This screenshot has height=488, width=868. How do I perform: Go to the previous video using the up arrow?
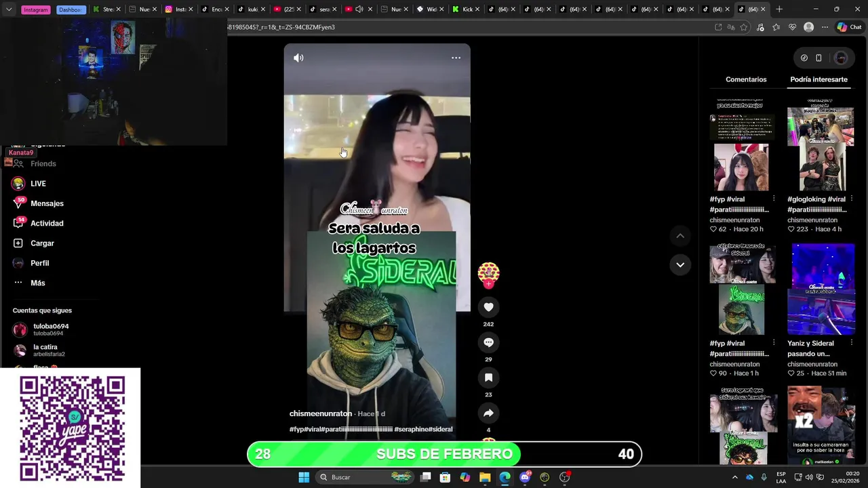[x=680, y=236]
